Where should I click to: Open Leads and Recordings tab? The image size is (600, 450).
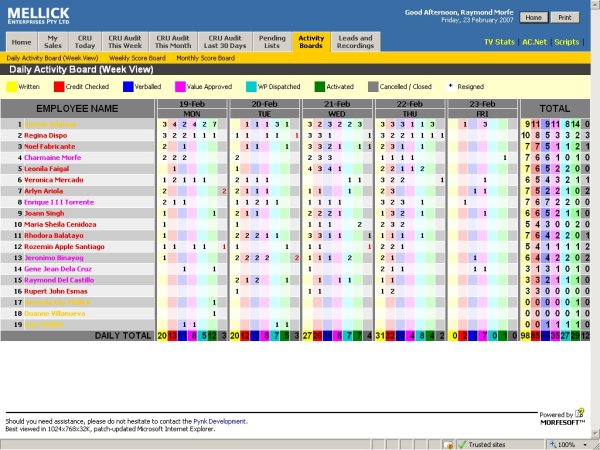(355, 42)
